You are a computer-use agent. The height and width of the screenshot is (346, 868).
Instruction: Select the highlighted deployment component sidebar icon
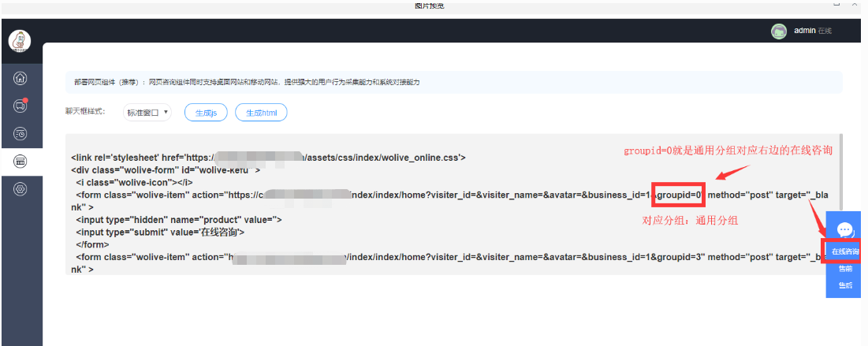point(20,162)
